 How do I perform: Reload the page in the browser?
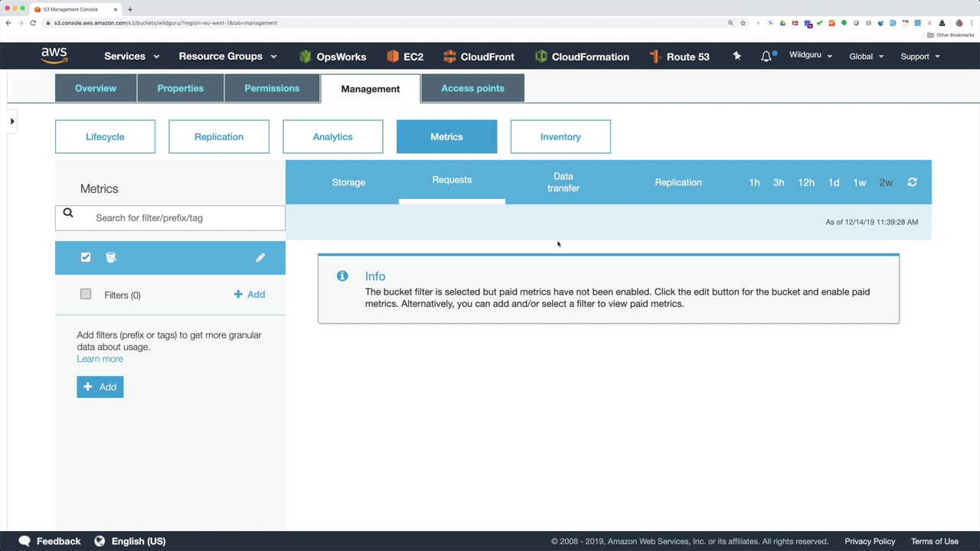pyautogui.click(x=33, y=23)
